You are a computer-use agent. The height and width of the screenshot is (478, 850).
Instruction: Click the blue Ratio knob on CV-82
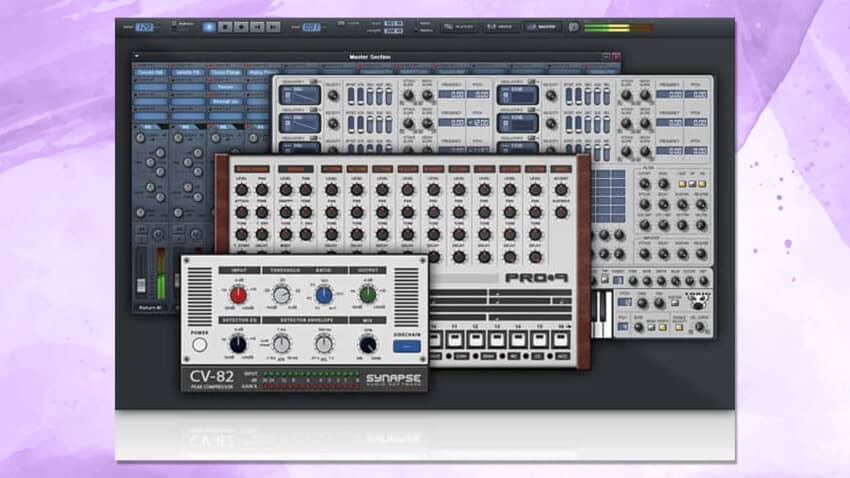pyautogui.click(x=324, y=295)
